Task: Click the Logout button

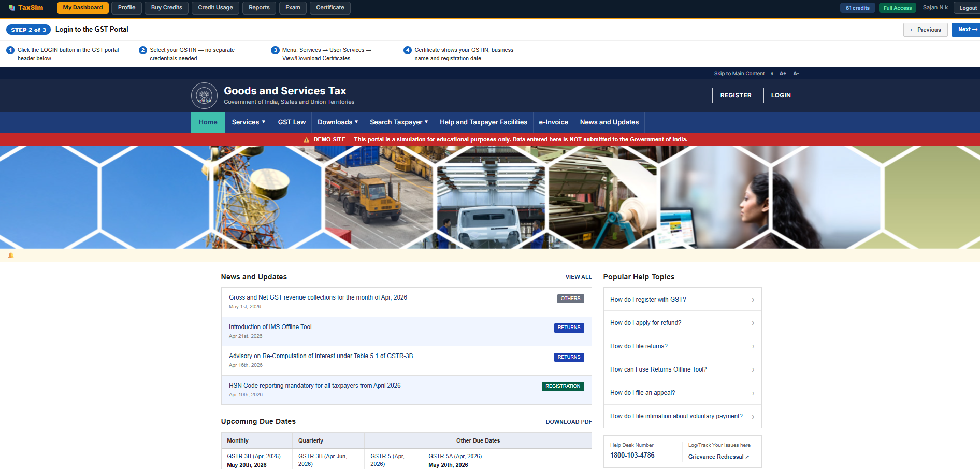Action: pyautogui.click(x=967, y=8)
